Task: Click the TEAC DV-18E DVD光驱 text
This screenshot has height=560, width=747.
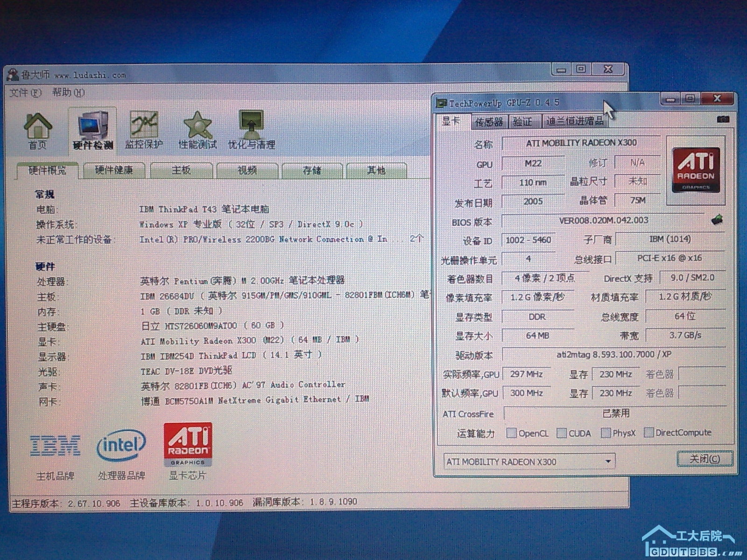Action: click(186, 371)
